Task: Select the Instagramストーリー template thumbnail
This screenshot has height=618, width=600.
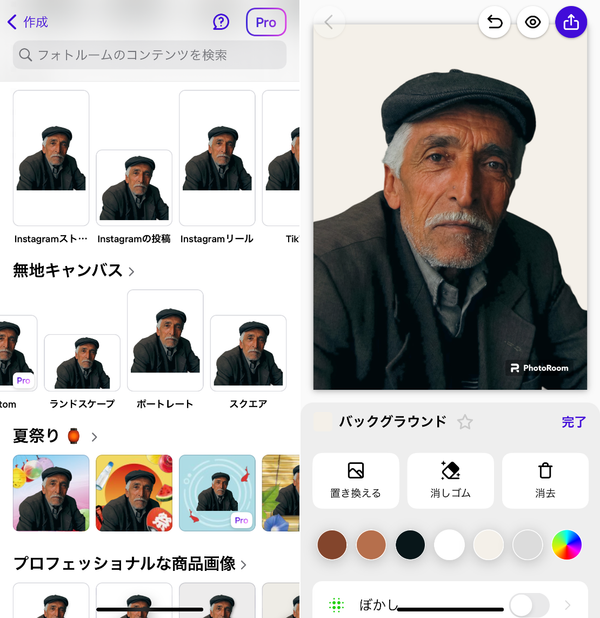Action: tap(51, 158)
